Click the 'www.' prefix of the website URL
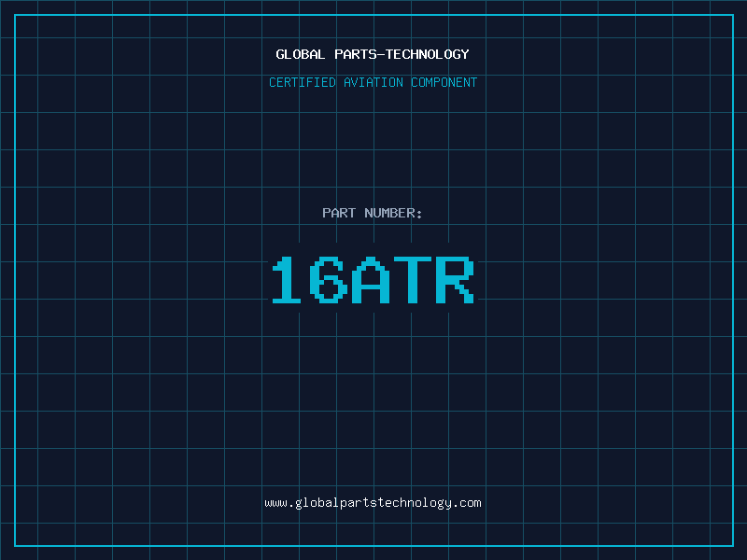This screenshot has height=560, width=747. point(278,503)
